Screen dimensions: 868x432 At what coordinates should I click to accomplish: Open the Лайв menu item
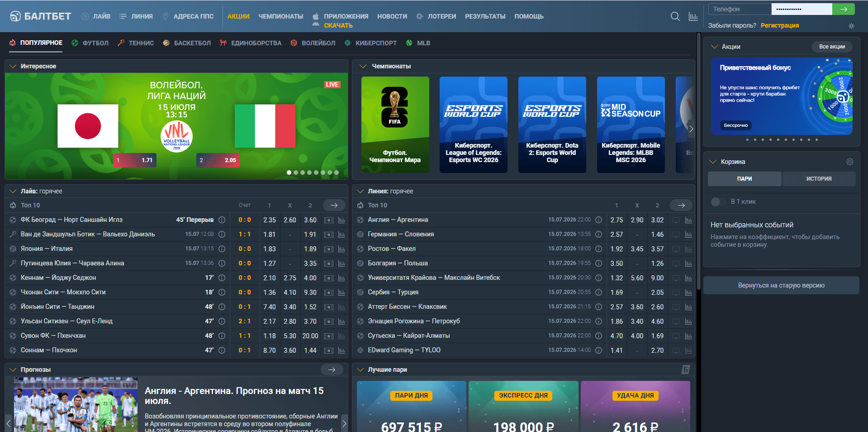(96, 16)
